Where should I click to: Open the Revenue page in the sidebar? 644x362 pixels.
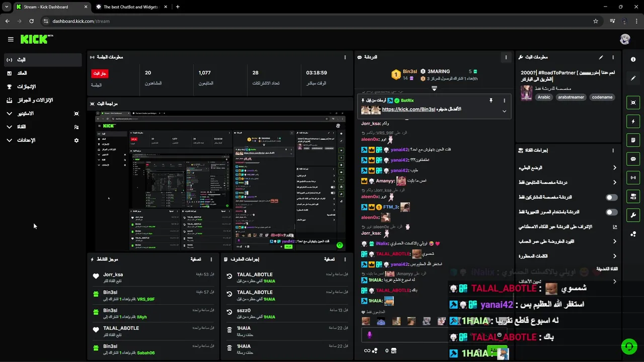point(43,73)
